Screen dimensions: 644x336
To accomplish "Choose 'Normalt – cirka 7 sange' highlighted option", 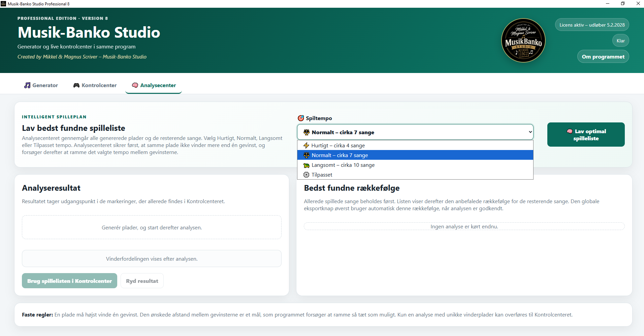I will click(415, 155).
